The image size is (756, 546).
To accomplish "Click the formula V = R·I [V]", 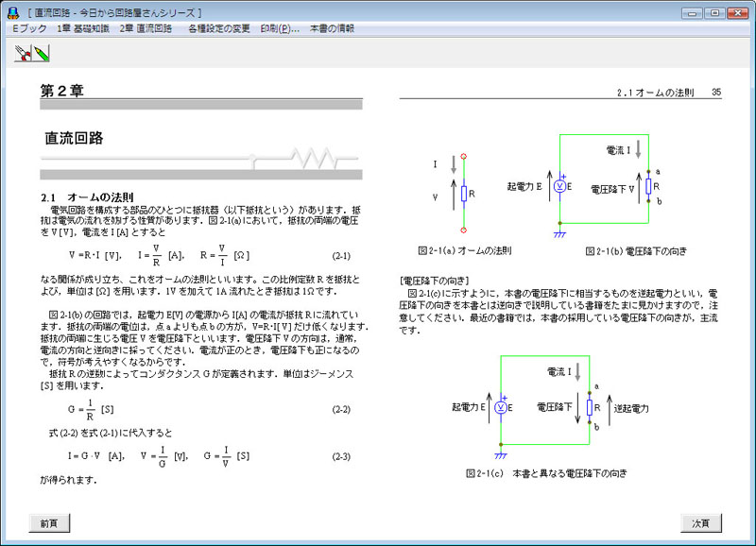I will [x=95, y=255].
